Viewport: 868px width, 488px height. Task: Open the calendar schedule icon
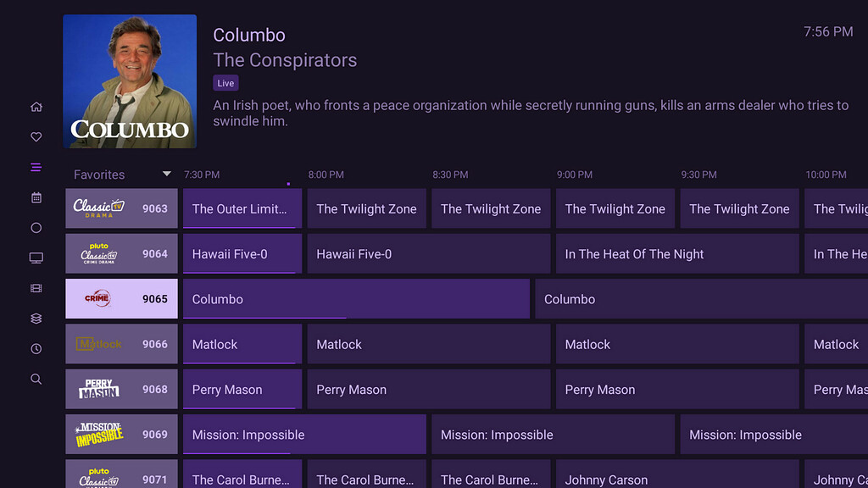tap(36, 197)
